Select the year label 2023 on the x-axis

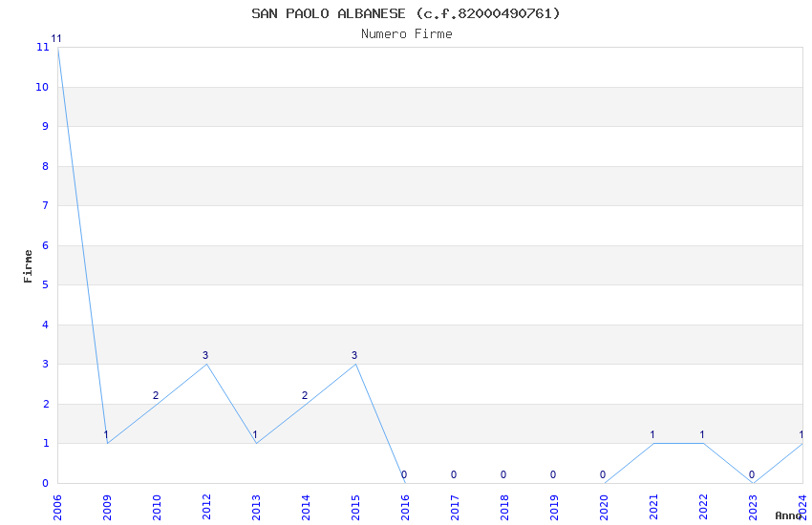pyautogui.click(x=754, y=508)
